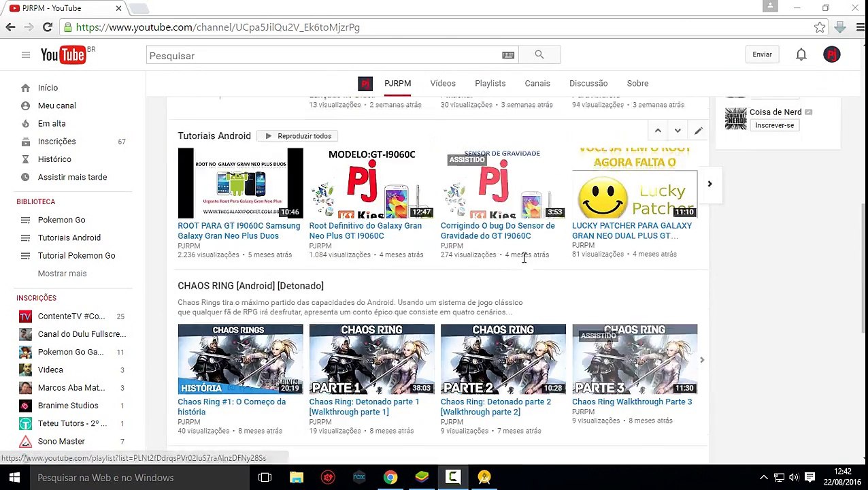The width and height of the screenshot is (868, 490).
Task: Open Tutoriais Android section title
Action: tap(214, 136)
